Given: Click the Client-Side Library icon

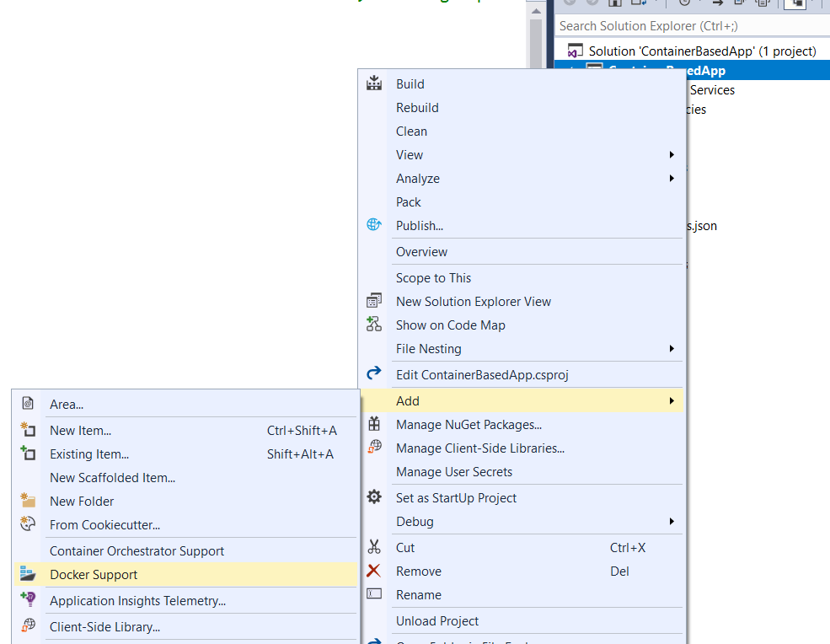Looking at the screenshot, I should pos(28,625).
